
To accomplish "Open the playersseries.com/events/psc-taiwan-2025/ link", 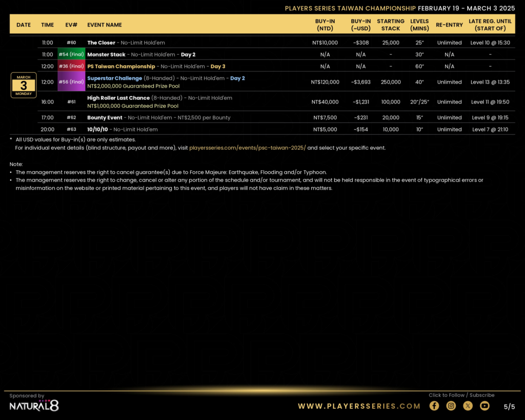I will tap(247, 148).
